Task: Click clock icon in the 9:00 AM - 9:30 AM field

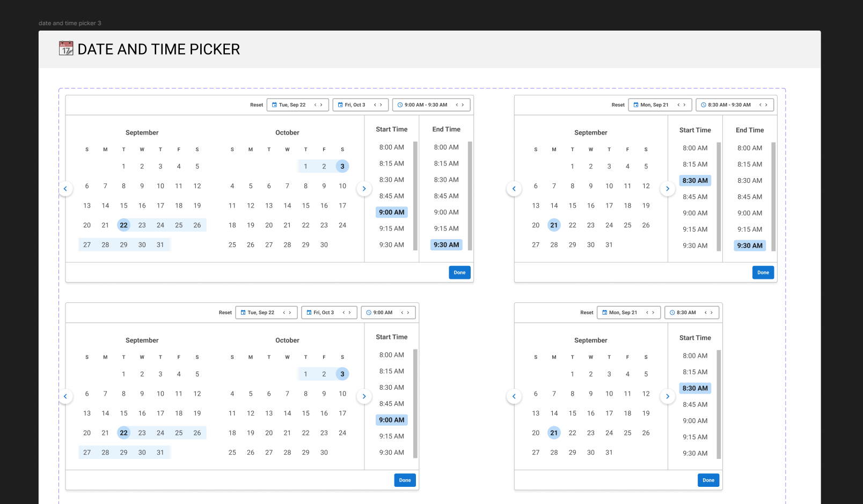Action: 400,105
